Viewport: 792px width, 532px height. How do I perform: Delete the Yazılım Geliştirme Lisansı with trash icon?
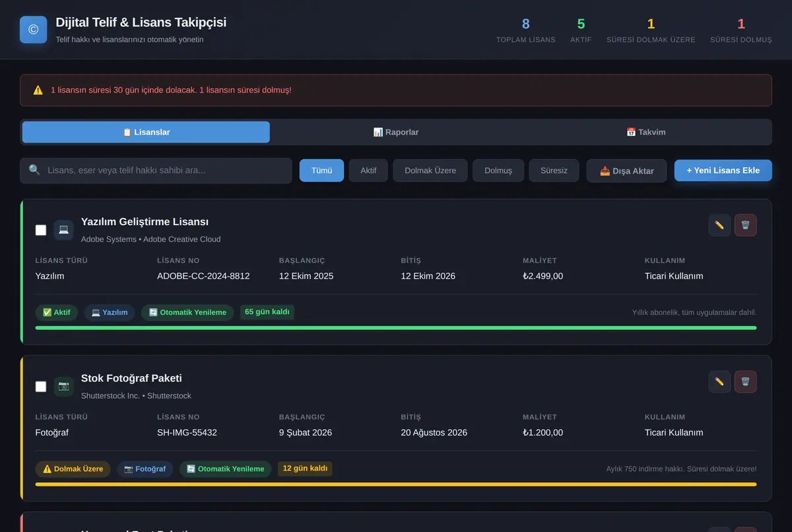tap(746, 225)
